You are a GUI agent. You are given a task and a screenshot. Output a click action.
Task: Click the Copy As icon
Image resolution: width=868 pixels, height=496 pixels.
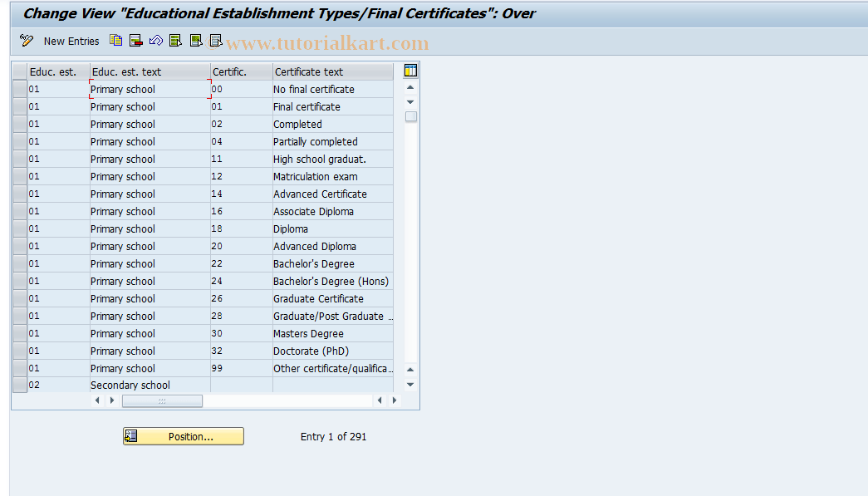[x=115, y=40]
